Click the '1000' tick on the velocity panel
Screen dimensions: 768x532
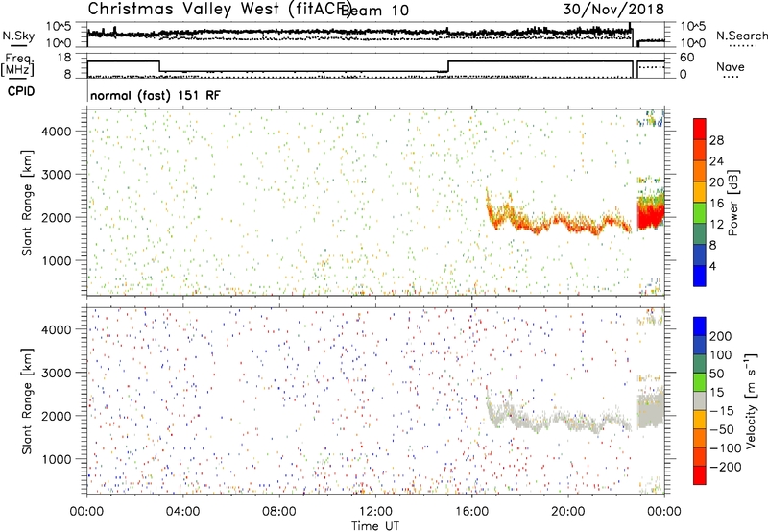(x=56, y=459)
